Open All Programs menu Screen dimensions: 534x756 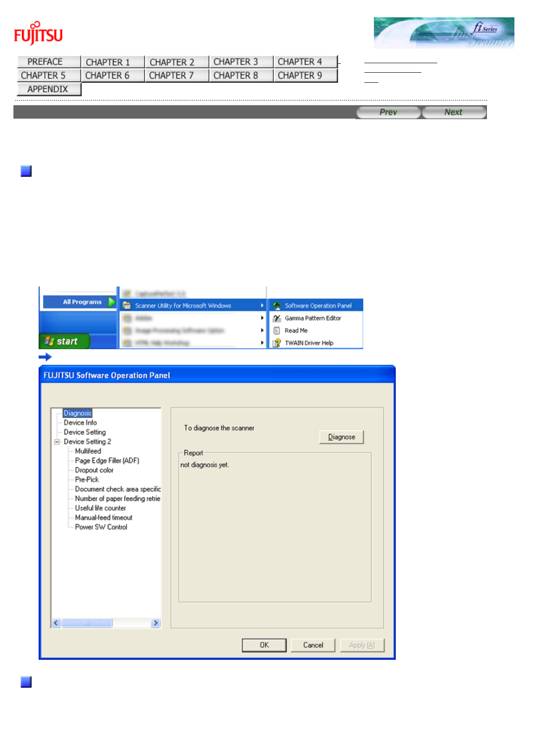[79, 302]
